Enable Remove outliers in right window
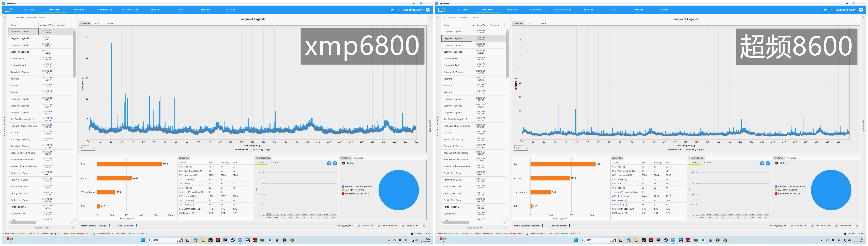 coord(835,225)
